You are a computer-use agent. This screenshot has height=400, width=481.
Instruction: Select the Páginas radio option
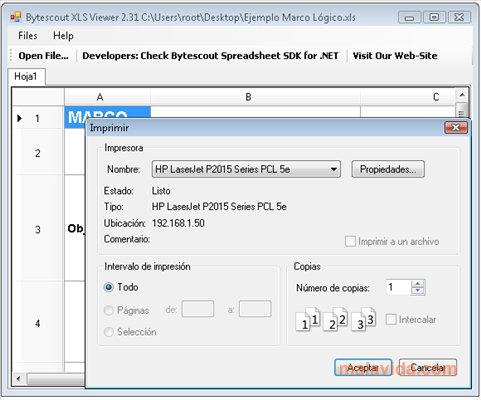click(x=109, y=310)
